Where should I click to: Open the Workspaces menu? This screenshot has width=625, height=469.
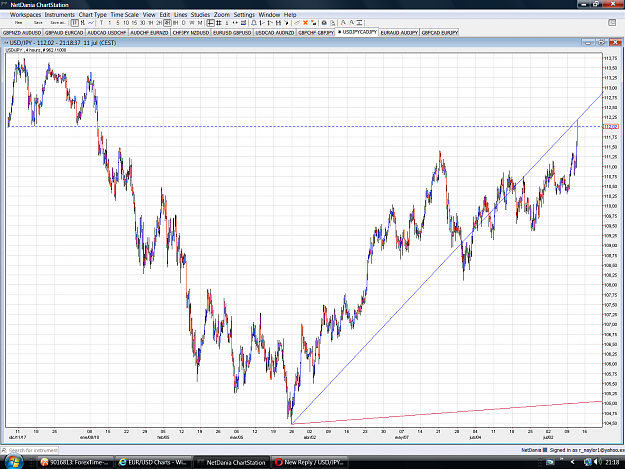[x=26, y=15]
